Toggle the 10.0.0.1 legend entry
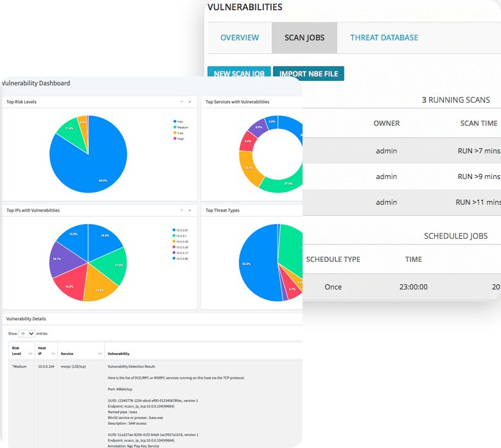The image size is (501, 448). tap(180, 236)
